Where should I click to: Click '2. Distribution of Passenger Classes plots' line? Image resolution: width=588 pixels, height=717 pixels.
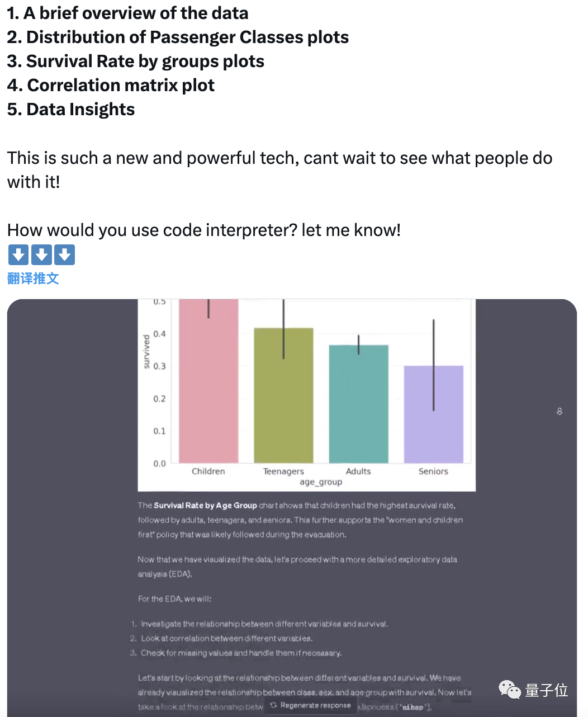click(178, 37)
